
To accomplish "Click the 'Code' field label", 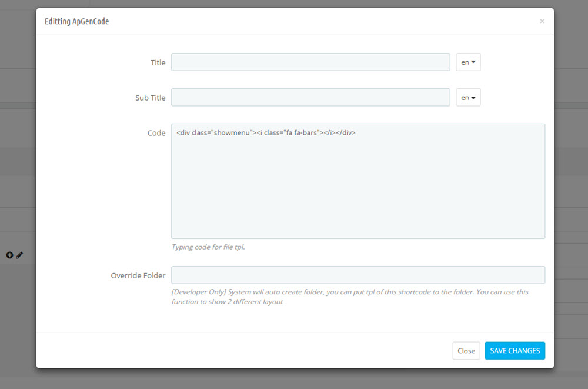I will (156, 133).
